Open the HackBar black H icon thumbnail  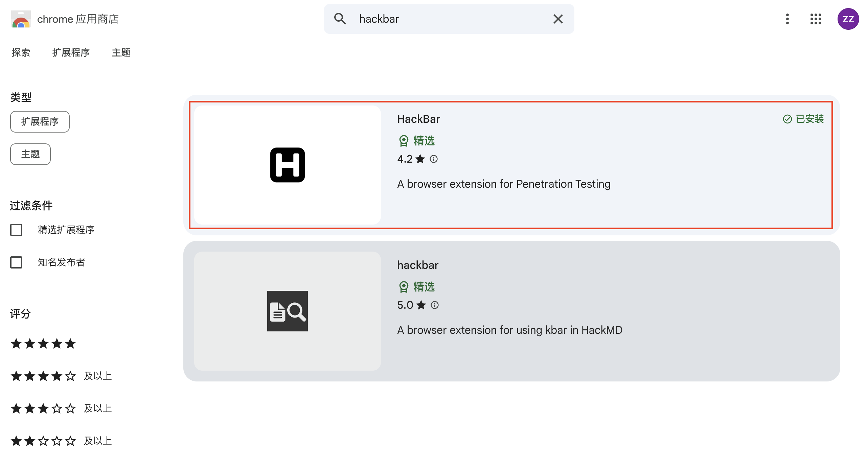tap(288, 165)
